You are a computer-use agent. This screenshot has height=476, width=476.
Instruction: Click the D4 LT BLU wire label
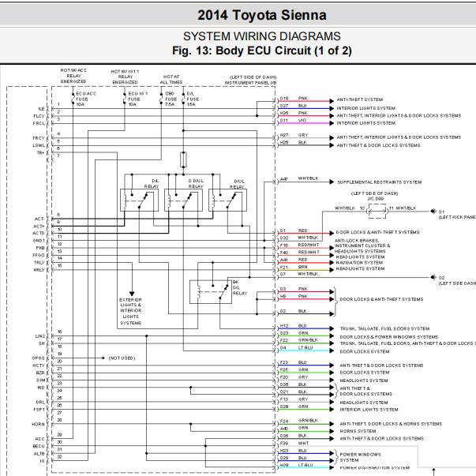coord(296,348)
